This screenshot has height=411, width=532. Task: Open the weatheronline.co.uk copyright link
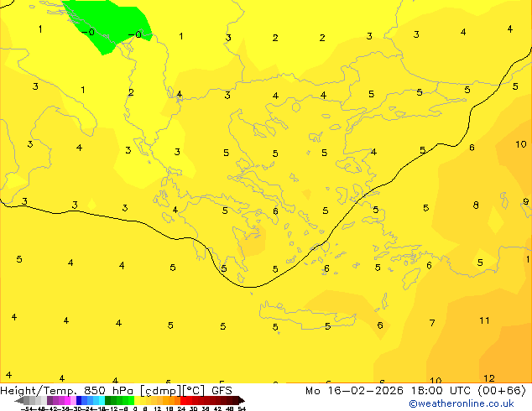pyautogui.click(x=461, y=403)
